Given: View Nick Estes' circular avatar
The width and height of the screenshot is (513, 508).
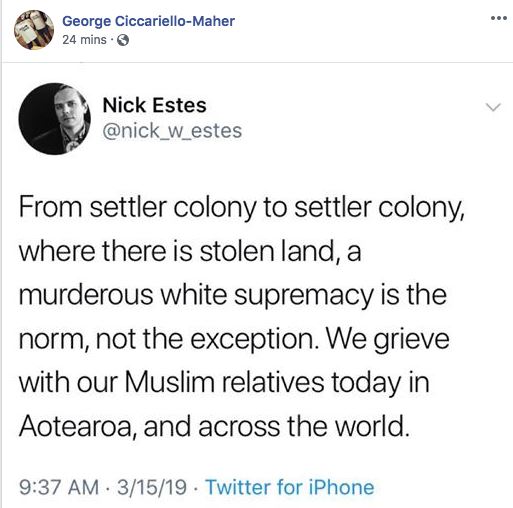Looking at the screenshot, I should click(55, 119).
